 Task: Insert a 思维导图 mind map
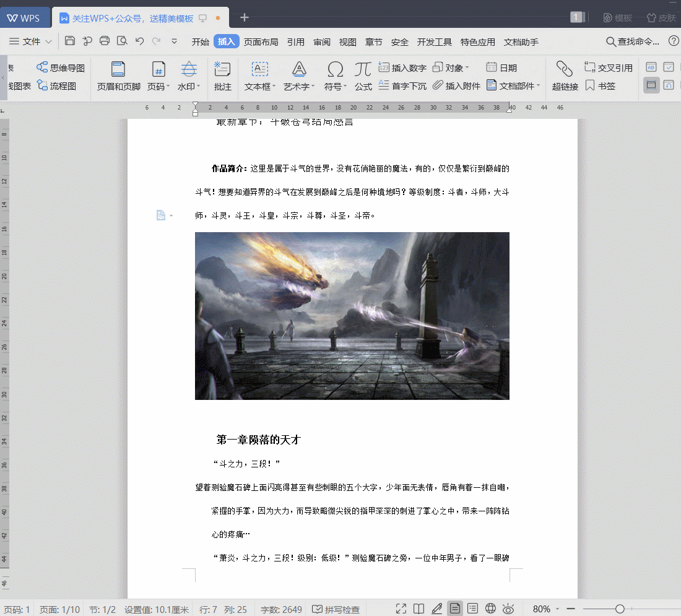point(61,67)
